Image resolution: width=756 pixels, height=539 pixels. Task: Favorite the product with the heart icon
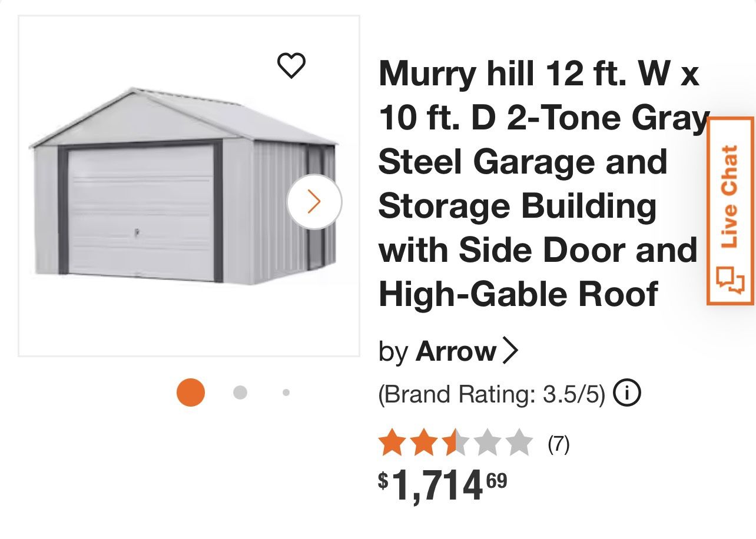pyautogui.click(x=291, y=65)
